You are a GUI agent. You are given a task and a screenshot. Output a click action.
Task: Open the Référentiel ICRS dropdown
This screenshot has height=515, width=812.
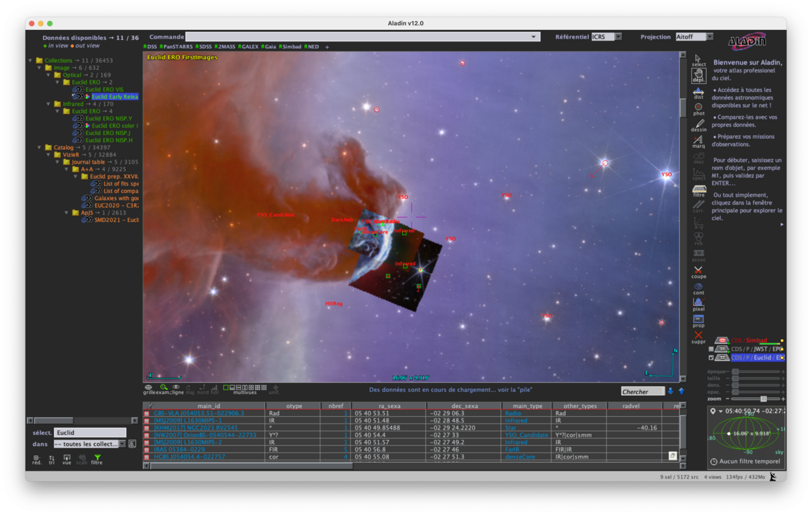click(606, 37)
